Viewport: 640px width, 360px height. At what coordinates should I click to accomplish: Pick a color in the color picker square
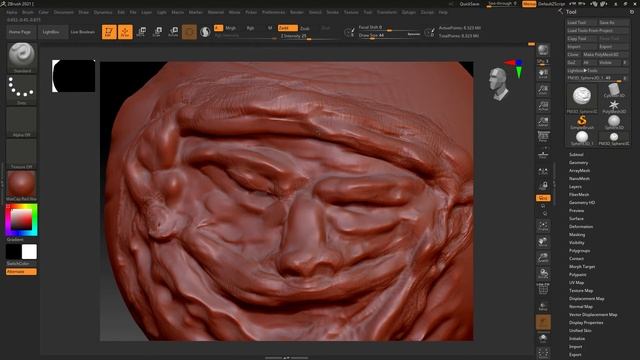point(21,220)
